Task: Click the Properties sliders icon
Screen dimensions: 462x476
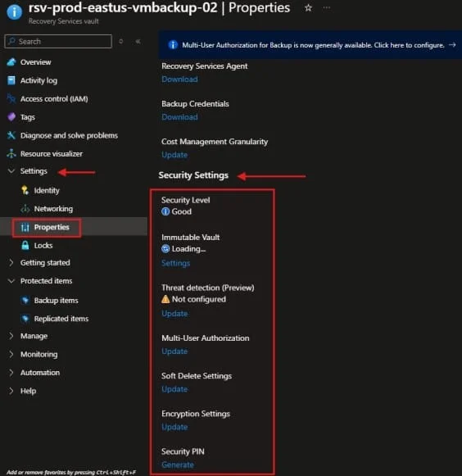Action: click(x=25, y=227)
